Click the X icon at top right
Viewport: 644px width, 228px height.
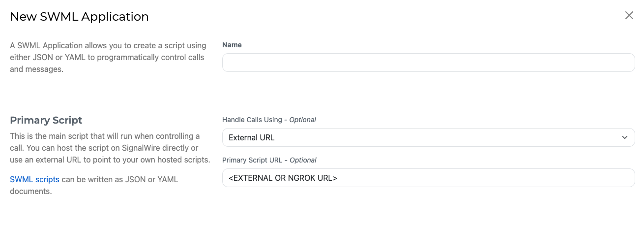629,15
